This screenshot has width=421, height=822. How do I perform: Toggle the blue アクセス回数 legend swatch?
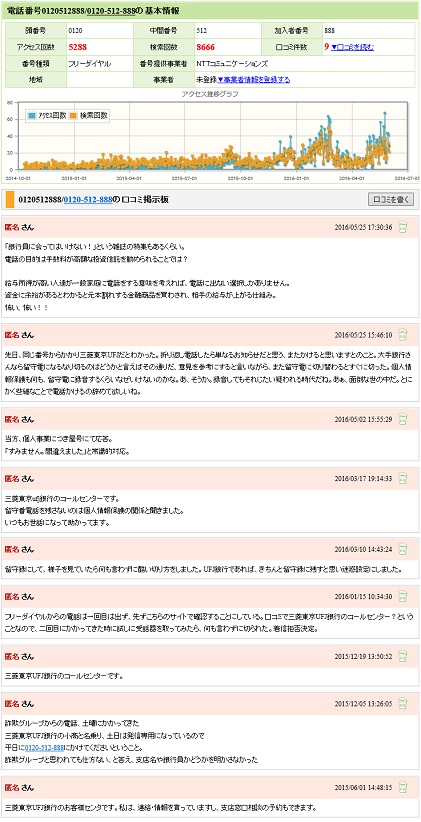(33, 116)
